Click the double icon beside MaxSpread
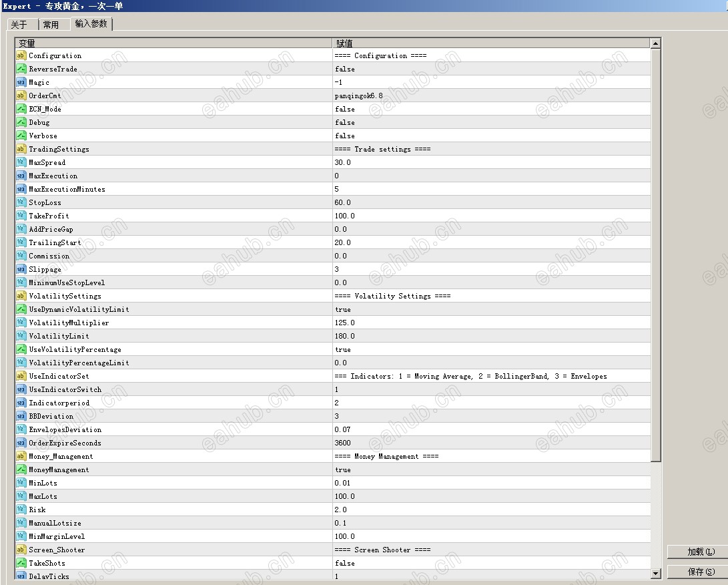The image size is (728, 585). [x=21, y=163]
